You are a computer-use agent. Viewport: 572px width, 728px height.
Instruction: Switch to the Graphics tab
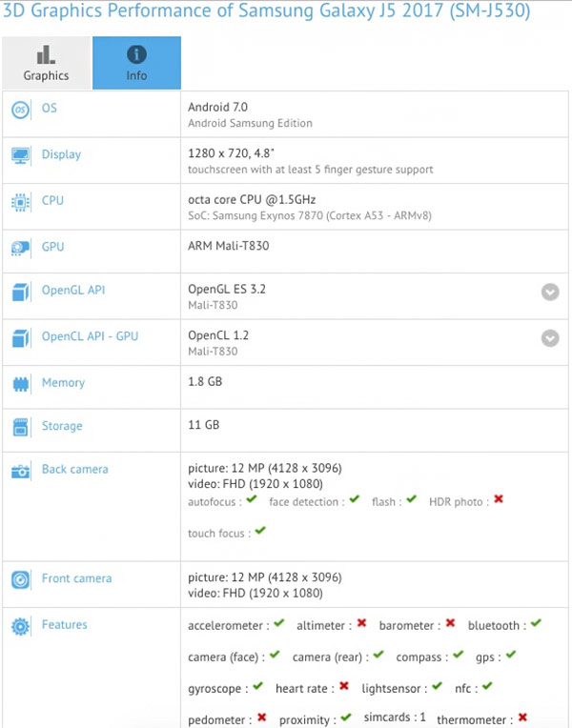[46, 64]
